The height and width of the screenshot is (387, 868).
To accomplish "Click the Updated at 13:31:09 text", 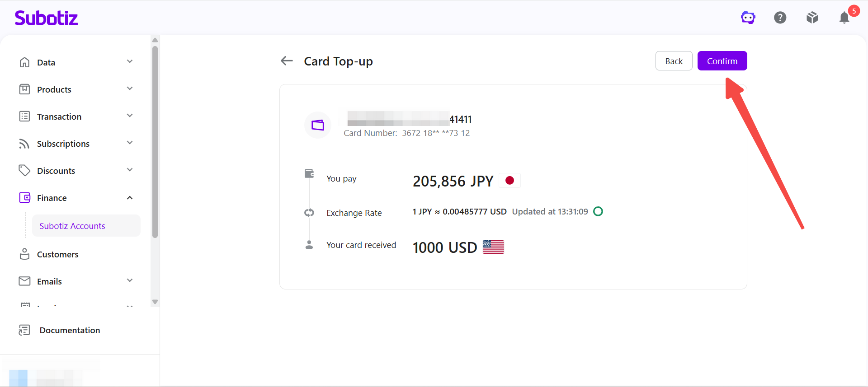I will click(x=550, y=212).
